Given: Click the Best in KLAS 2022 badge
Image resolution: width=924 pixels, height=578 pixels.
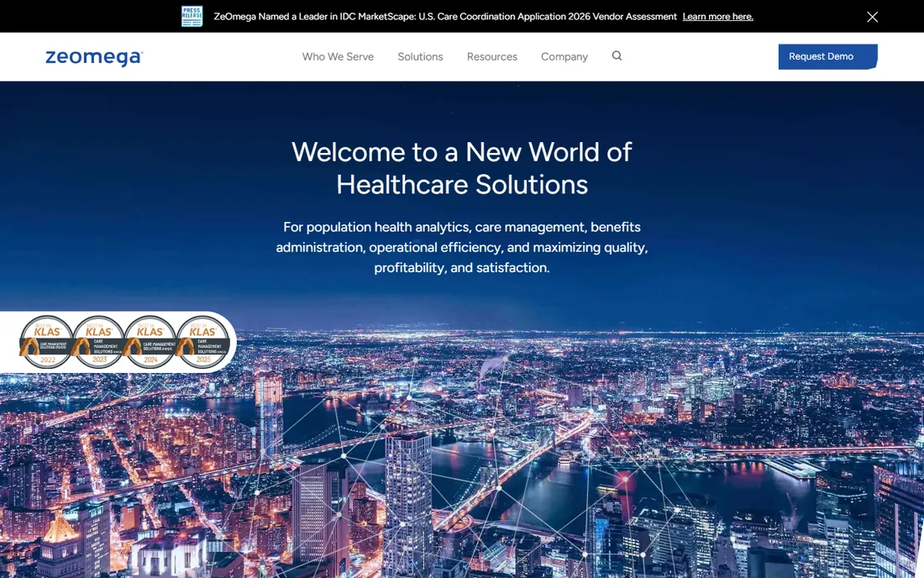Looking at the screenshot, I should 46,342.
